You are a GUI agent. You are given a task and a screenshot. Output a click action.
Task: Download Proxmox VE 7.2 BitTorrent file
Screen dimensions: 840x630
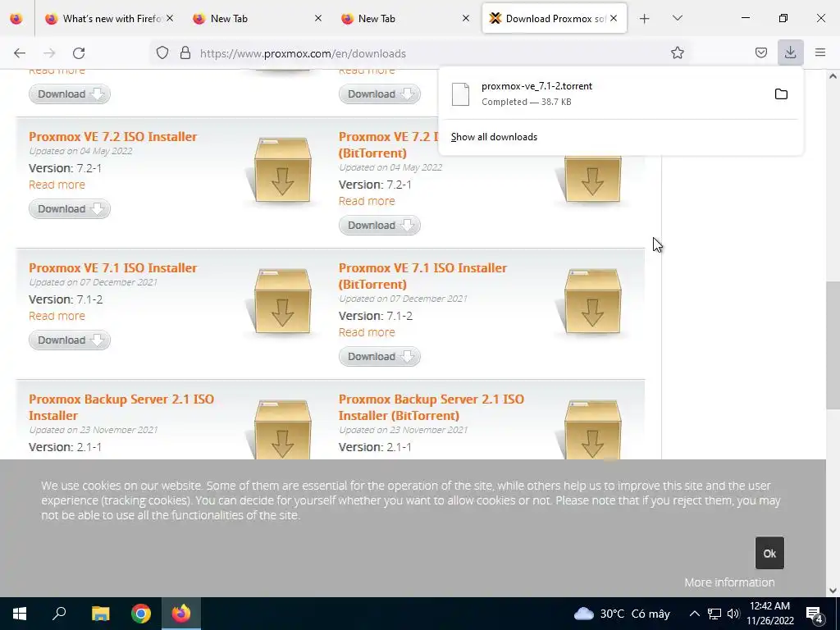click(x=379, y=225)
